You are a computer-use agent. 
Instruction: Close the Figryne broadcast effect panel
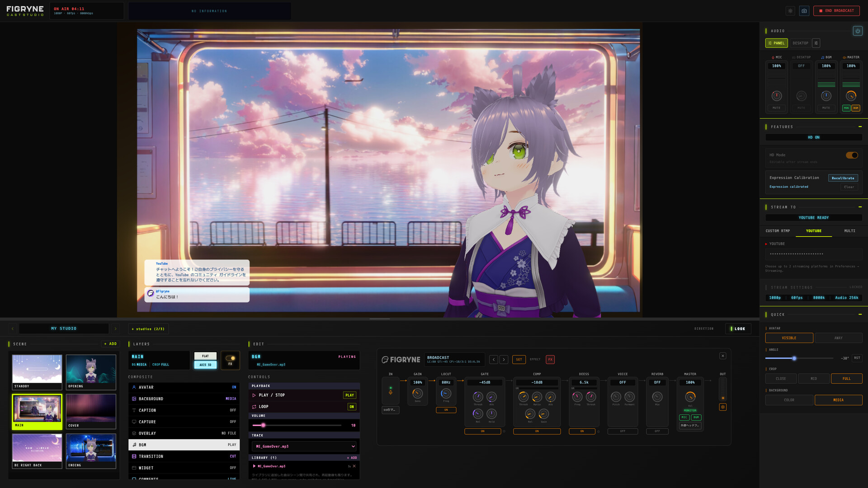point(723,356)
